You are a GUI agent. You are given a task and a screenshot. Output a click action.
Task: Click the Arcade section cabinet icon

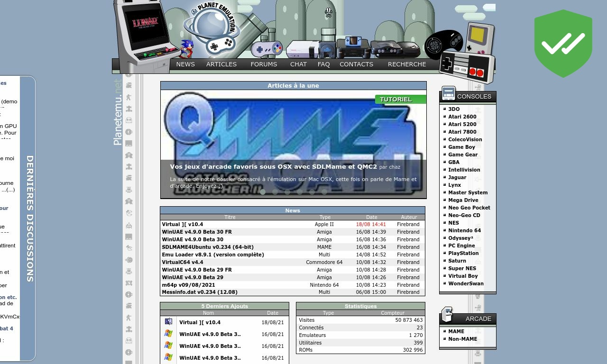447,315
